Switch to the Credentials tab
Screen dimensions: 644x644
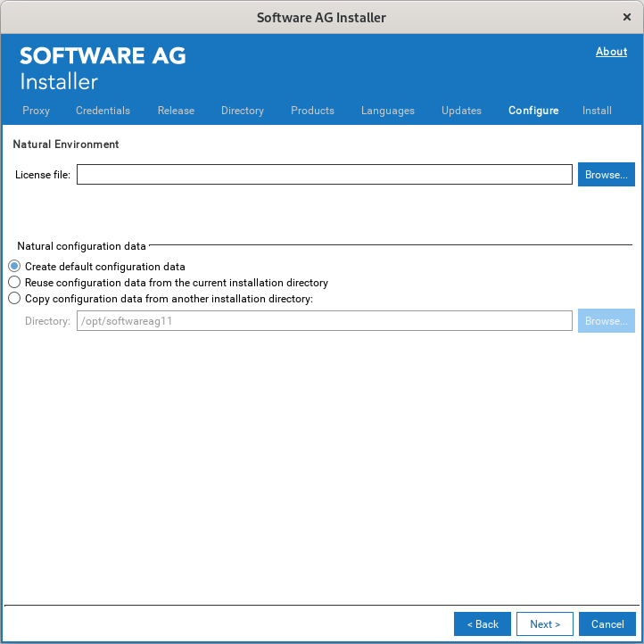(103, 111)
